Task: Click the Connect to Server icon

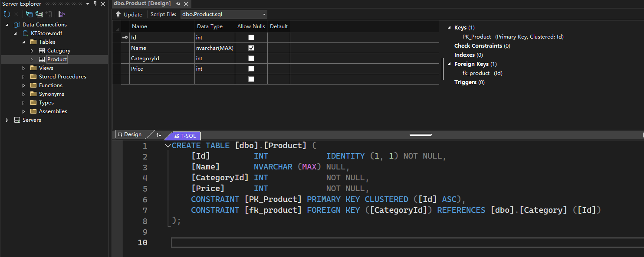Action: pos(39,14)
